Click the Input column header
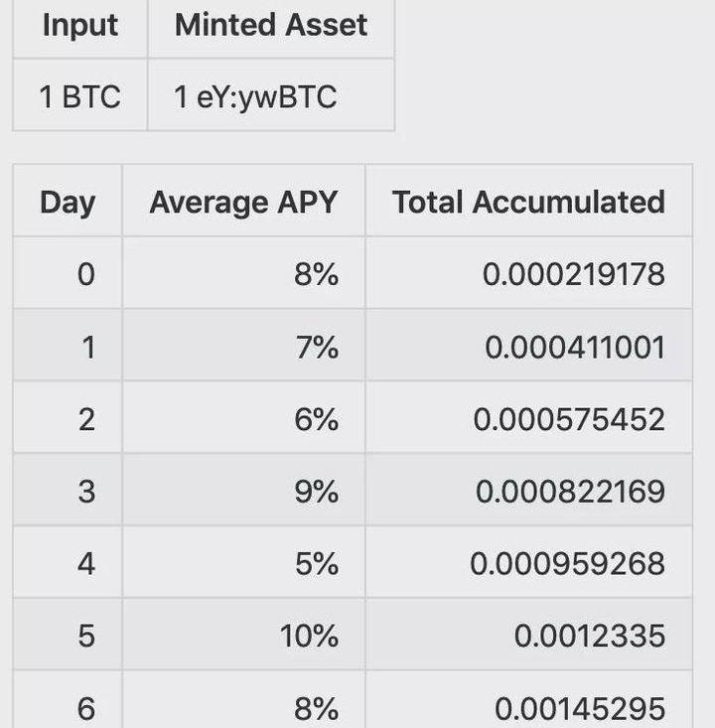Viewport: 715px width, 728px height. click(79, 25)
